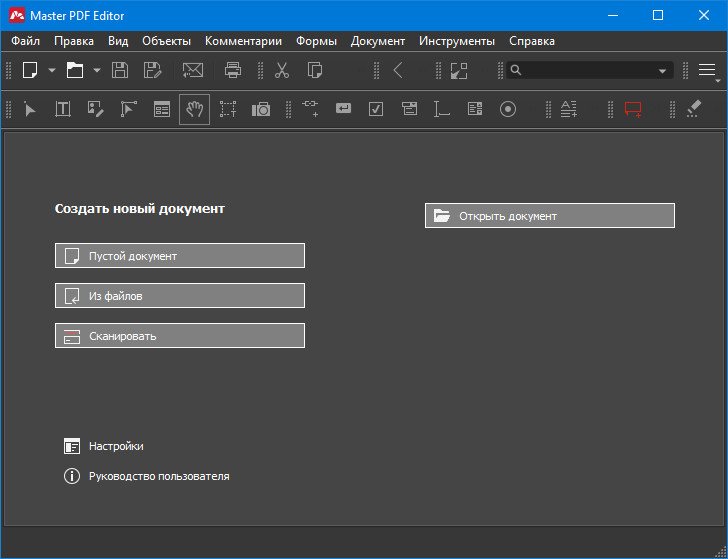Open the search field dropdown arrow
Image resolution: width=728 pixels, height=559 pixels.
[x=663, y=71]
